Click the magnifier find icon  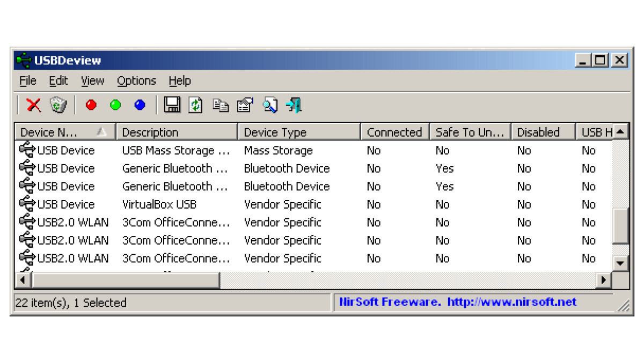coord(270,105)
